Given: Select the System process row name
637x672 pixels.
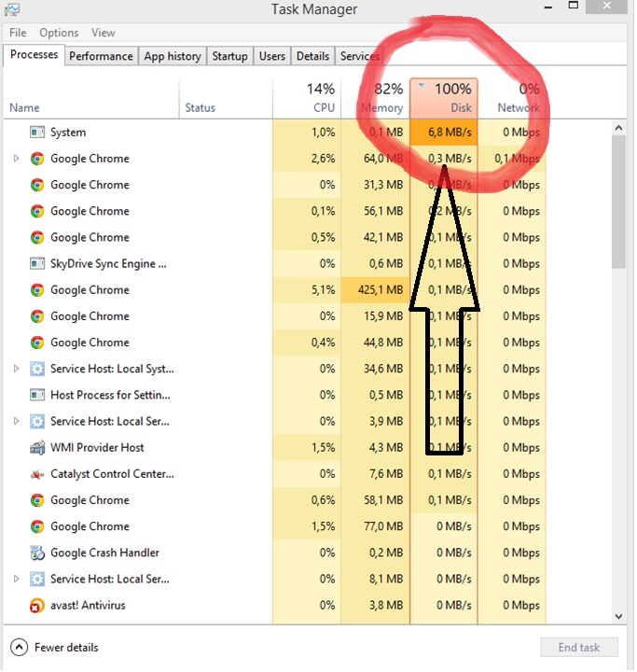Looking at the screenshot, I should click(x=68, y=133).
